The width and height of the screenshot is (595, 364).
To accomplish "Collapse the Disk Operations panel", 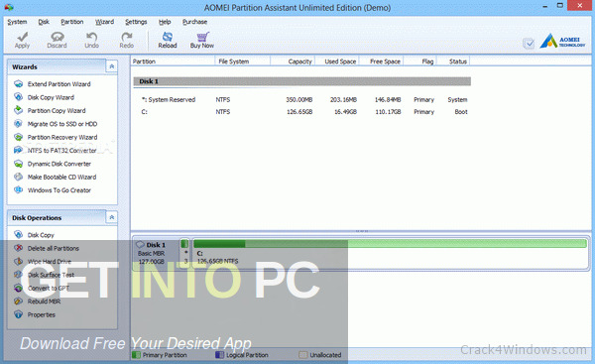I will click(x=111, y=217).
